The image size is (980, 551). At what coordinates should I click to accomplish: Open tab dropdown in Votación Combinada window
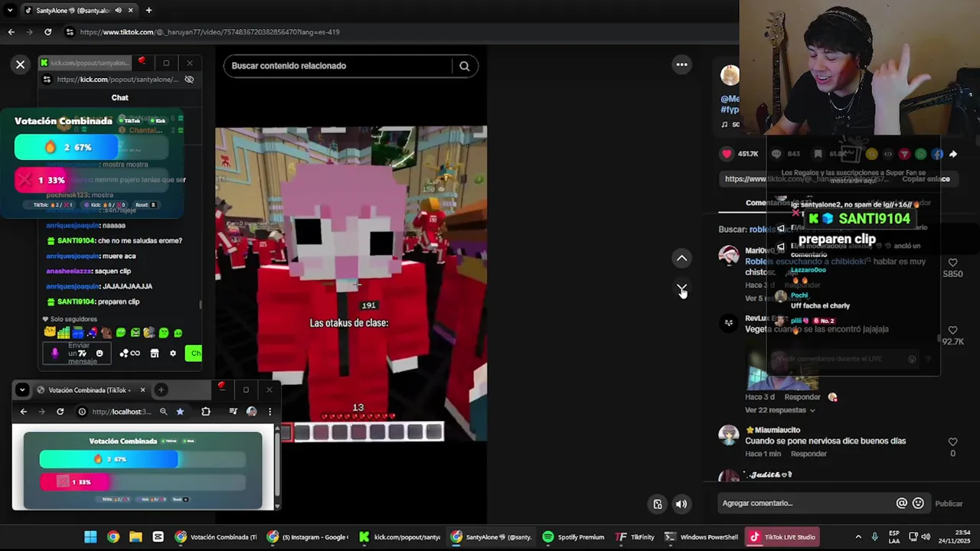tap(22, 390)
